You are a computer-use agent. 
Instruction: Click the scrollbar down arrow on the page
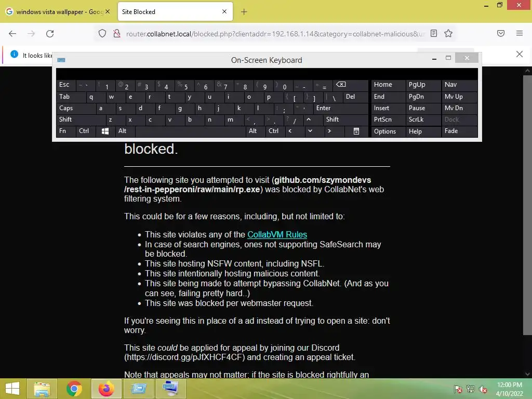click(x=527, y=374)
